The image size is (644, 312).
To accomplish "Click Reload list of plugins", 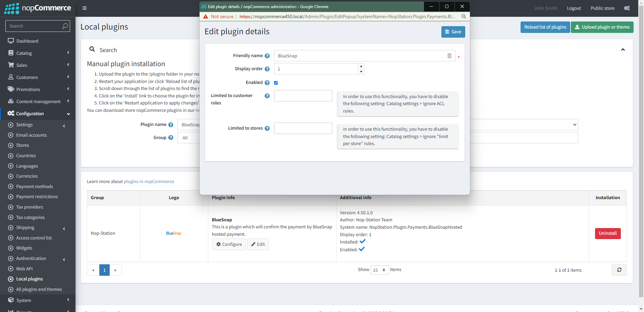I will (x=545, y=27).
